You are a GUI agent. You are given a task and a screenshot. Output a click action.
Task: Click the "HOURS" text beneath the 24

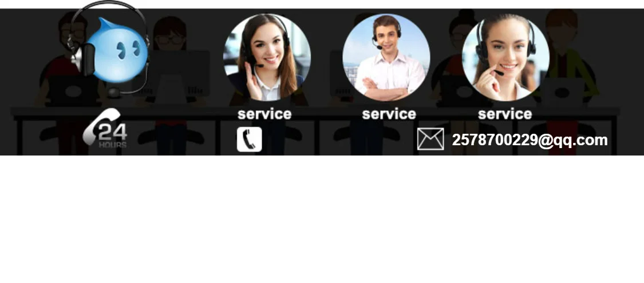pos(113,145)
